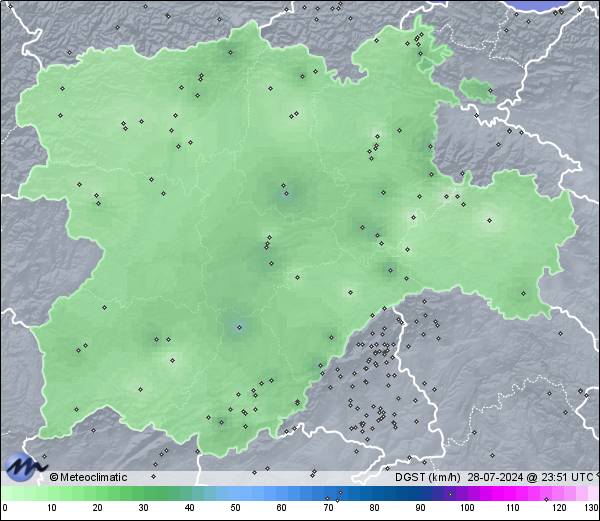Click the 30 legend value
Viewport: 600px width, 521px height.
point(143,508)
